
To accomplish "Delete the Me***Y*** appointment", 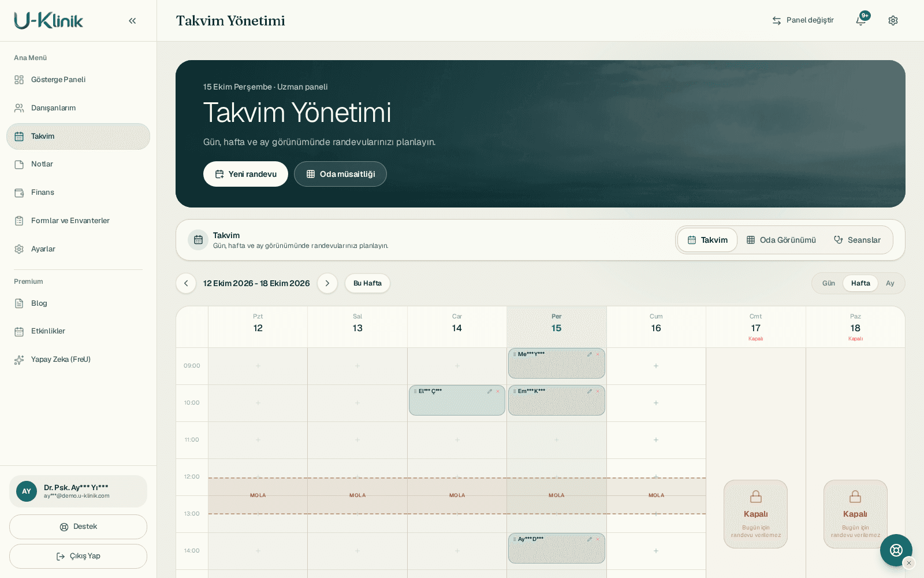I will click(598, 354).
